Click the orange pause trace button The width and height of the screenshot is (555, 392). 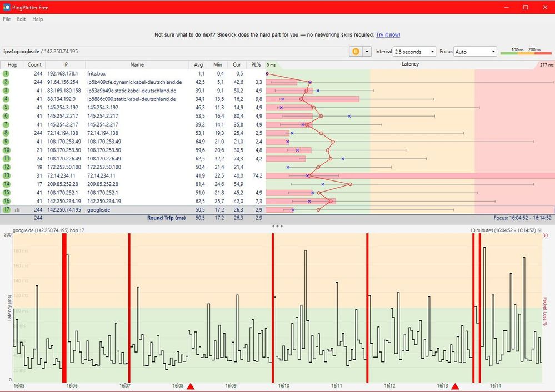click(356, 52)
